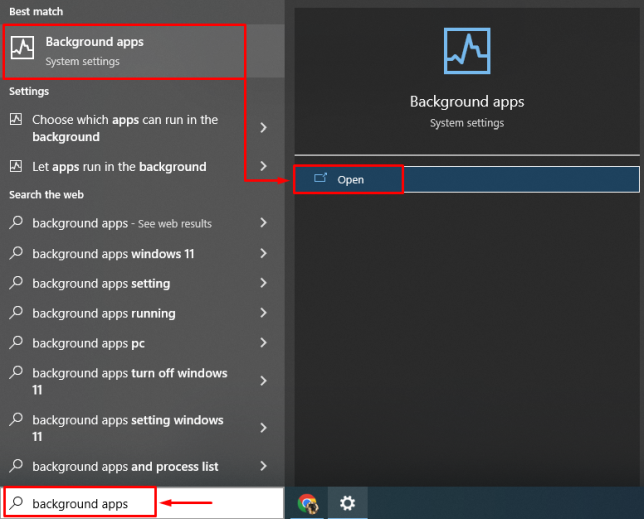Expand arrow for 'Choose which apps can run'
Image resolution: width=644 pixels, height=519 pixels.
263,128
